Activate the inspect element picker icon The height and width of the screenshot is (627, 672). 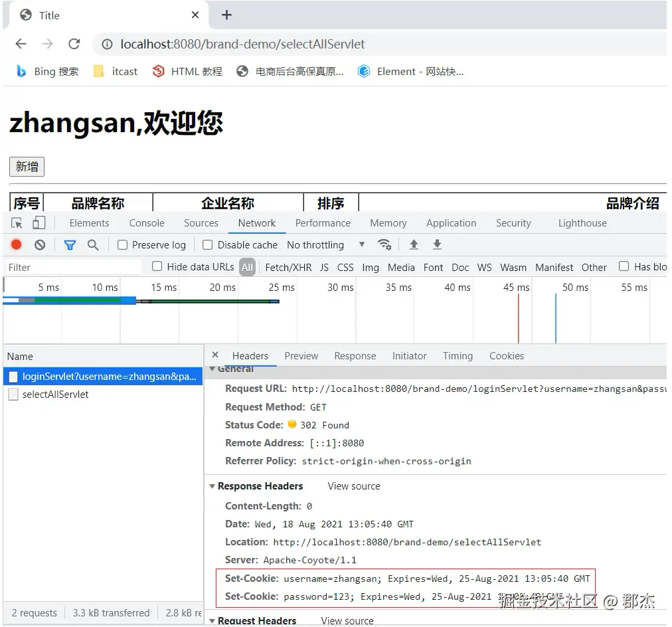(x=17, y=223)
